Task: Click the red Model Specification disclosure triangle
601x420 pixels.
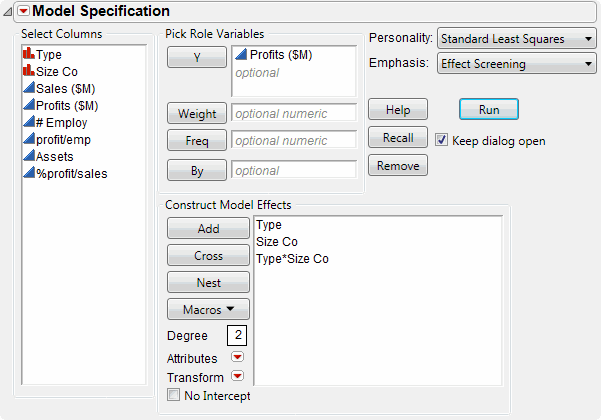Action: point(23,12)
